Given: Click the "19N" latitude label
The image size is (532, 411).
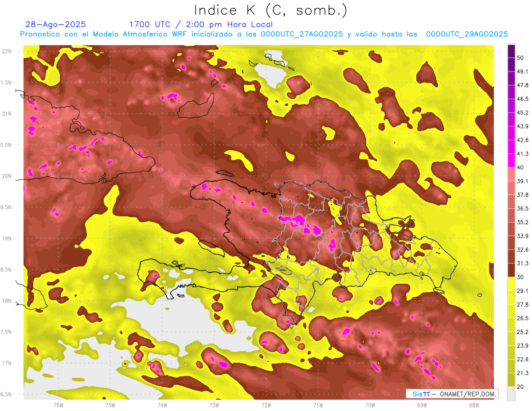Looking at the screenshot, I should (8, 239).
